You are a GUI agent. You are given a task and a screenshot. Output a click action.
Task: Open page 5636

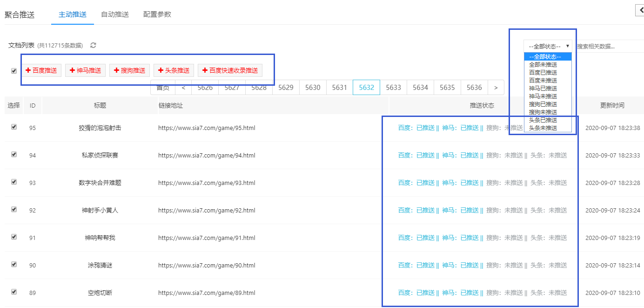click(475, 88)
